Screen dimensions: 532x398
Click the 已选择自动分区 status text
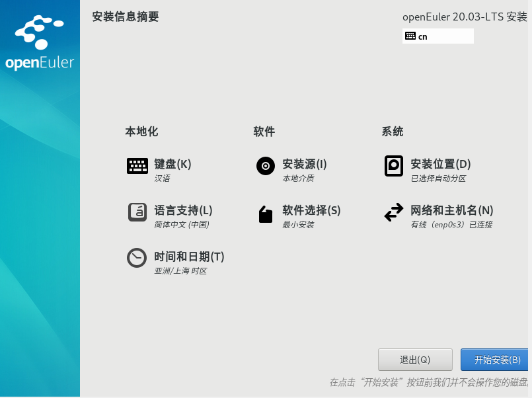[438, 179]
